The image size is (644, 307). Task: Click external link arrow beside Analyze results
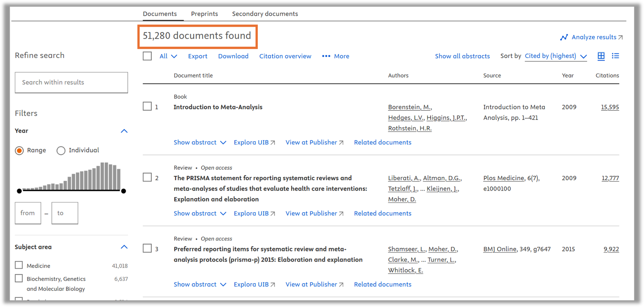tap(620, 37)
